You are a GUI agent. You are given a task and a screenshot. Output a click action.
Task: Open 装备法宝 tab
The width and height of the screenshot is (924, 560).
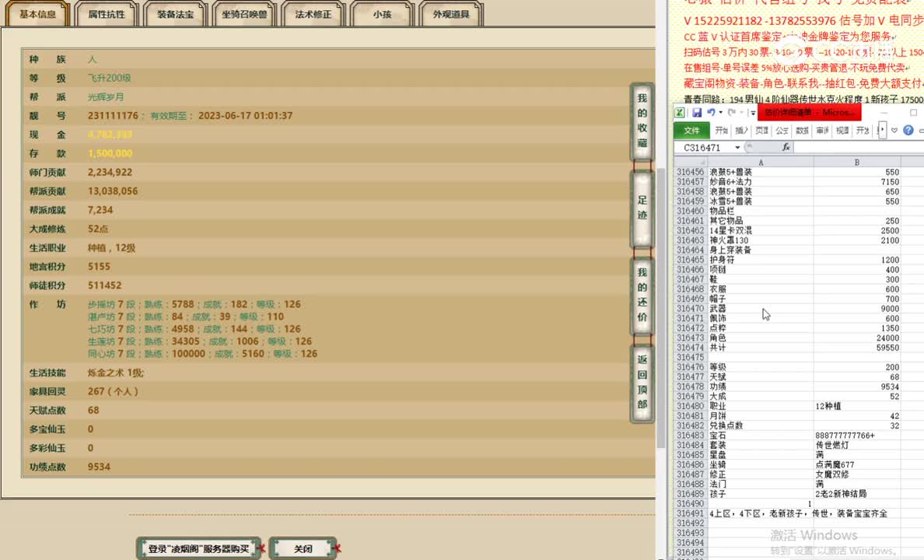click(x=175, y=14)
